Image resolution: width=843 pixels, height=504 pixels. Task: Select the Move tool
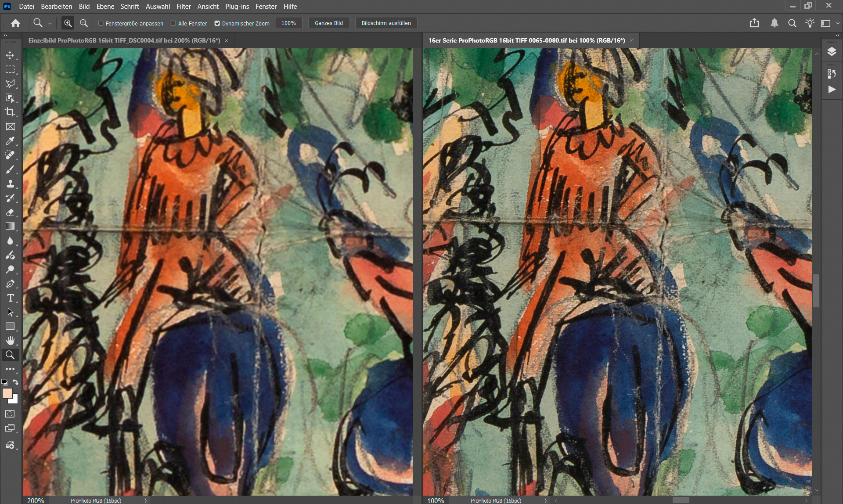[10, 55]
